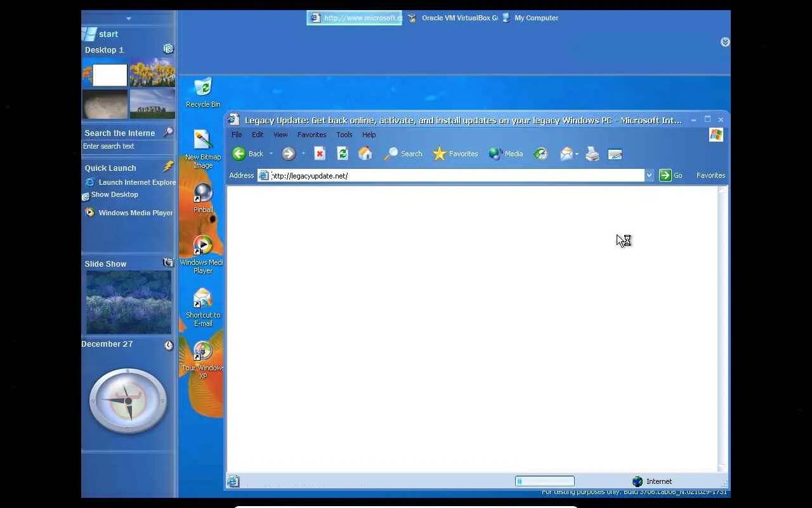Launch Internet Explorer from Quick Launch

[131, 182]
